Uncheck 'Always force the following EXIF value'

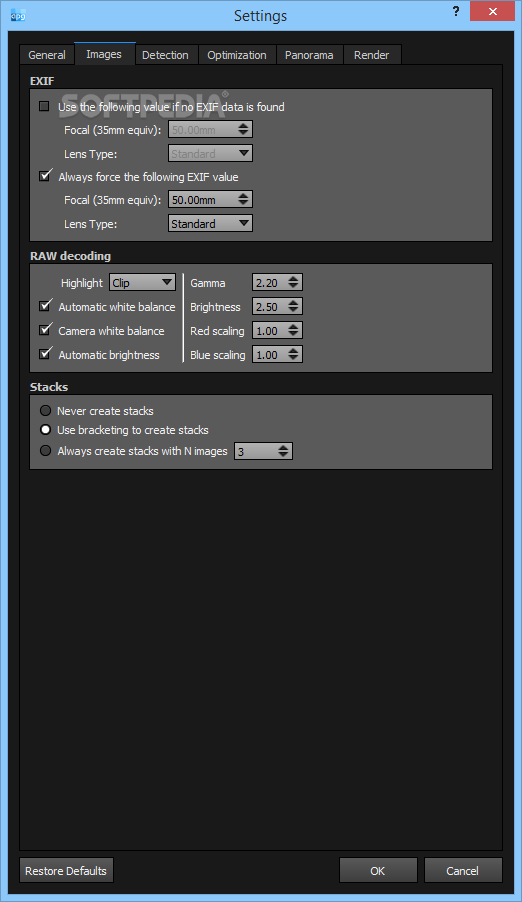pyautogui.click(x=45, y=176)
